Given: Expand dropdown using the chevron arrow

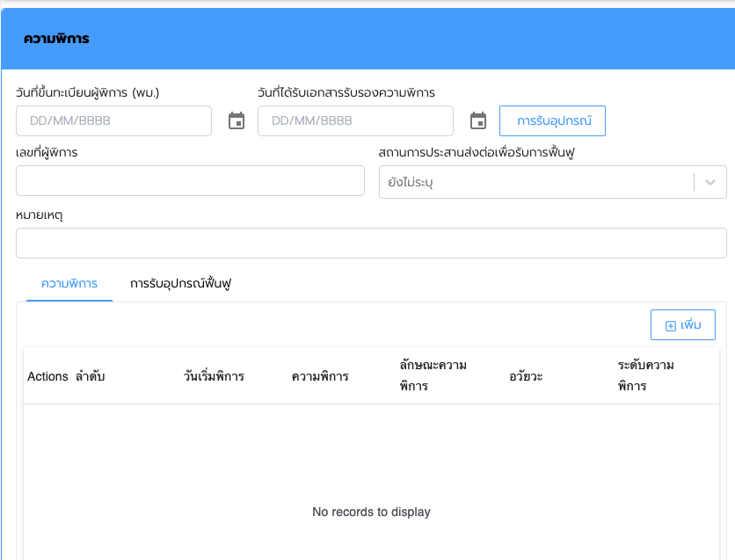Looking at the screenshot, I should pyautogui.click(x=710, y=182).
